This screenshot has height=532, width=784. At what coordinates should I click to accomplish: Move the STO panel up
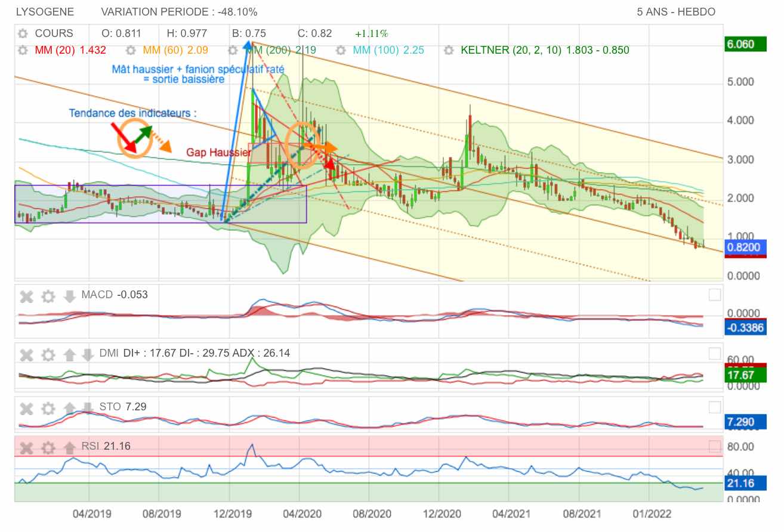(69, 409)
